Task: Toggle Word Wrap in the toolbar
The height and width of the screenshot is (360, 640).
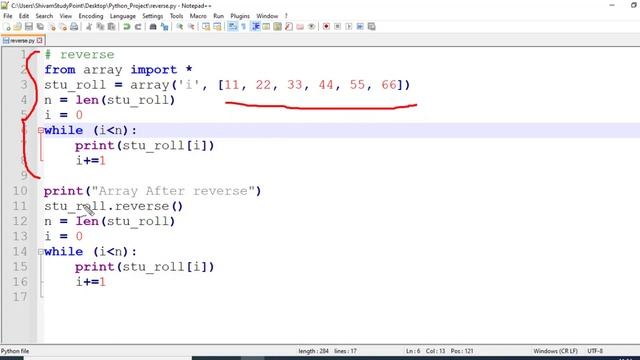Action: 233,27
